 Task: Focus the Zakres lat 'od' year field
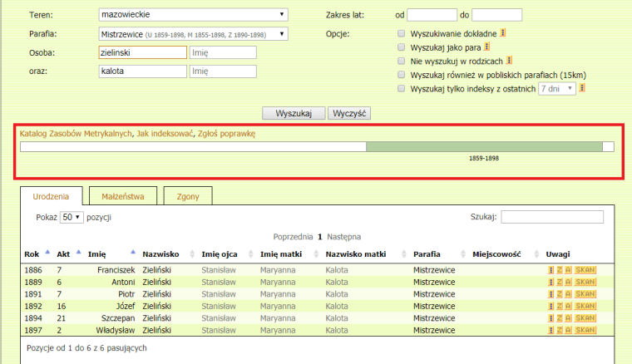tap(432, 15)
